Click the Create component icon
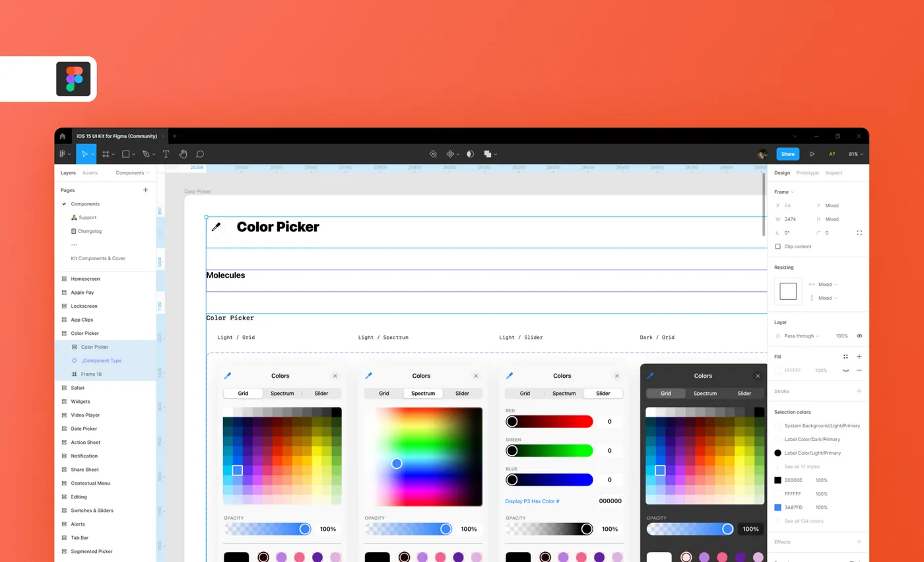Image resolution: width=924 pixels, height=562 pixels. click(451, 154)
